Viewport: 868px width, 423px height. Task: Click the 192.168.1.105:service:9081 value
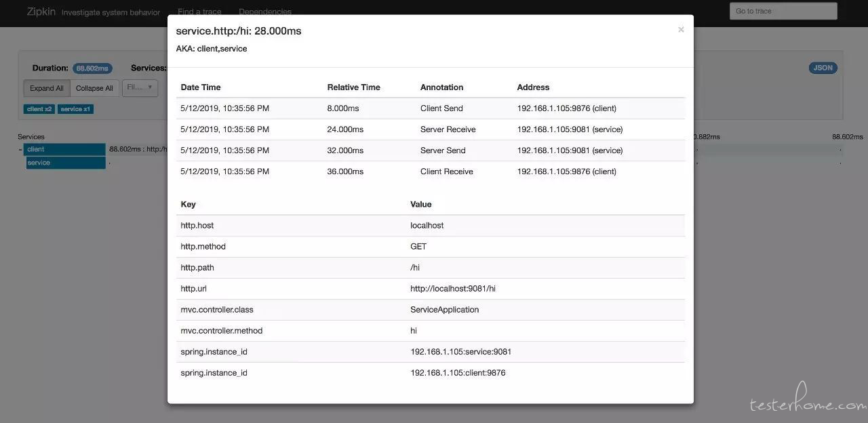460,351
